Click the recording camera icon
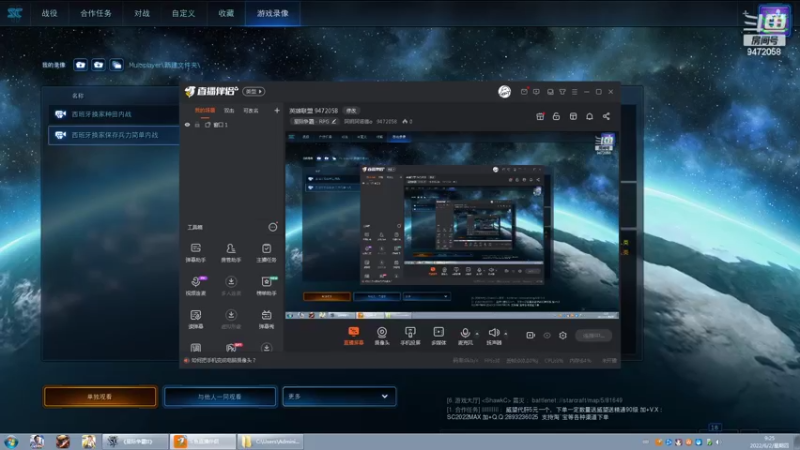The width and height of the screenshot is (800, 450). tap(531, 335)
